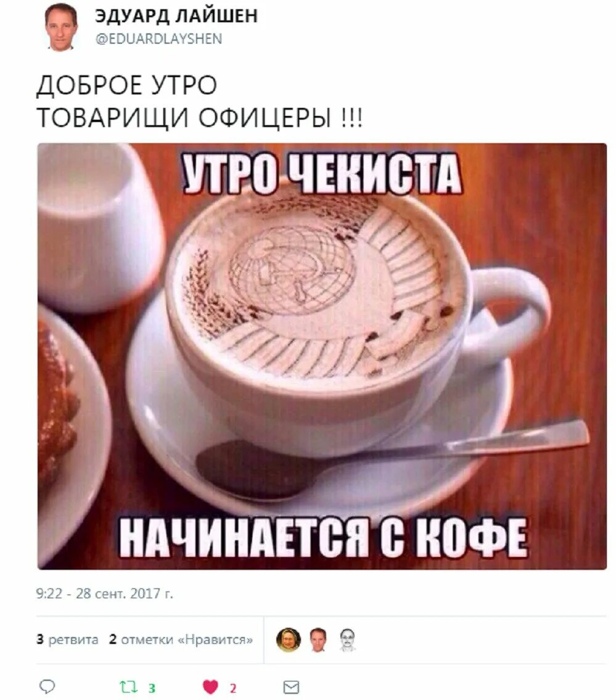Click the middle liker avatar of a man
The image size is (616, 700).
(318, 640)
